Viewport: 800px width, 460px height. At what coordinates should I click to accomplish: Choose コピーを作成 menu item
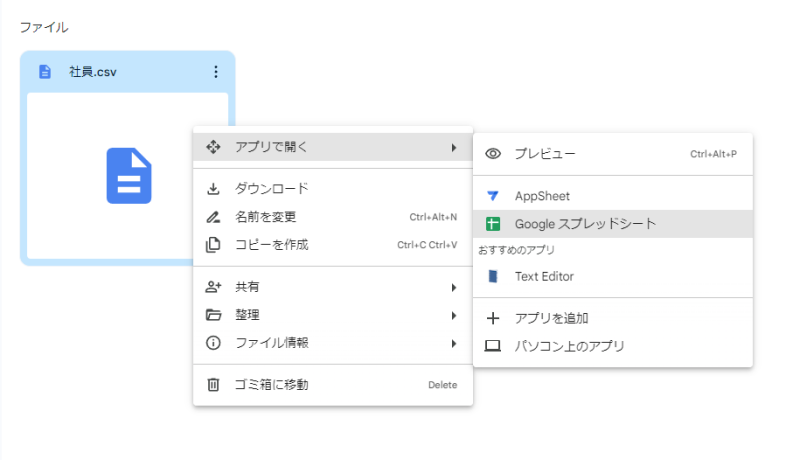coord(333,245)
